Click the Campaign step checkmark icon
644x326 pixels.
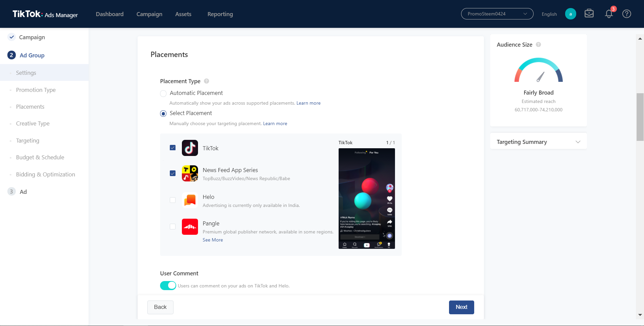pyautogui.click(x=12, y=37)
